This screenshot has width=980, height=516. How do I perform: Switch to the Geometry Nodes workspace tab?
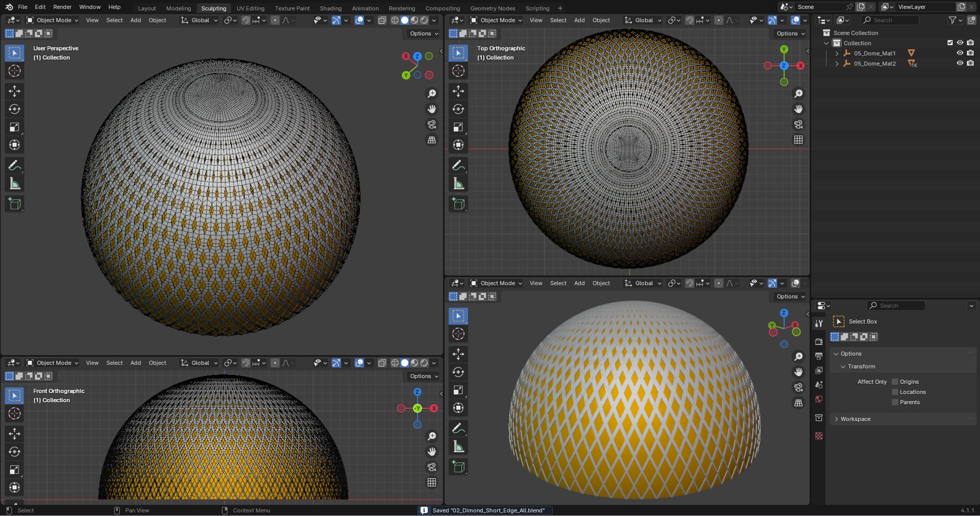(493, 8)
